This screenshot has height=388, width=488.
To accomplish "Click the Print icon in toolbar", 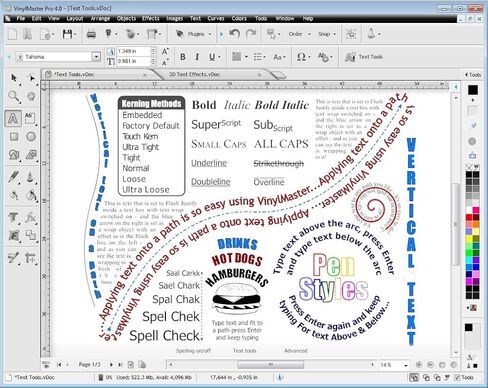I will tap(91, 34).
